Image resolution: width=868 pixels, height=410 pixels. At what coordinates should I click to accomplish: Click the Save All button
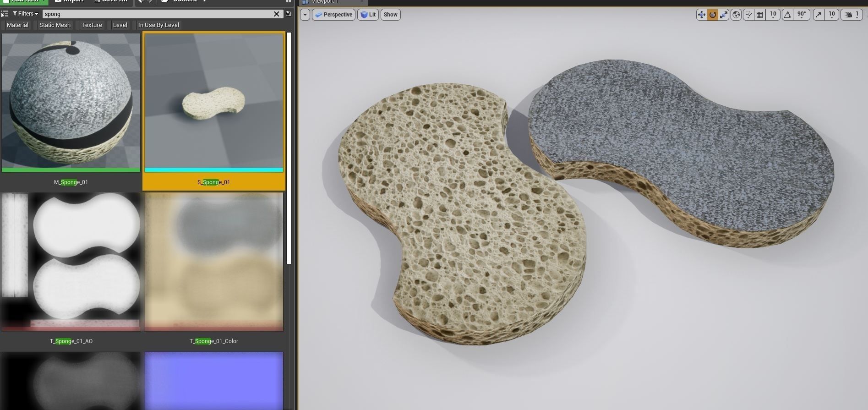(x=111, y=1)
